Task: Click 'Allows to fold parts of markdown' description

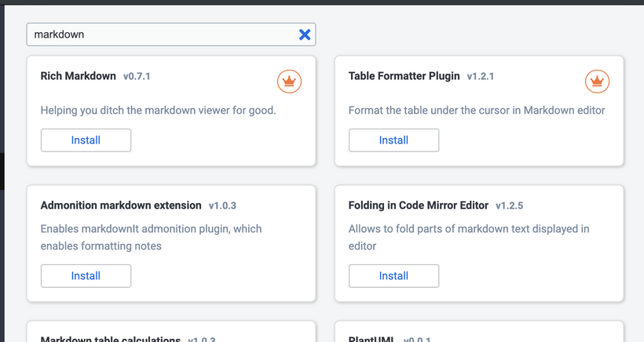Action: (469, 238)
